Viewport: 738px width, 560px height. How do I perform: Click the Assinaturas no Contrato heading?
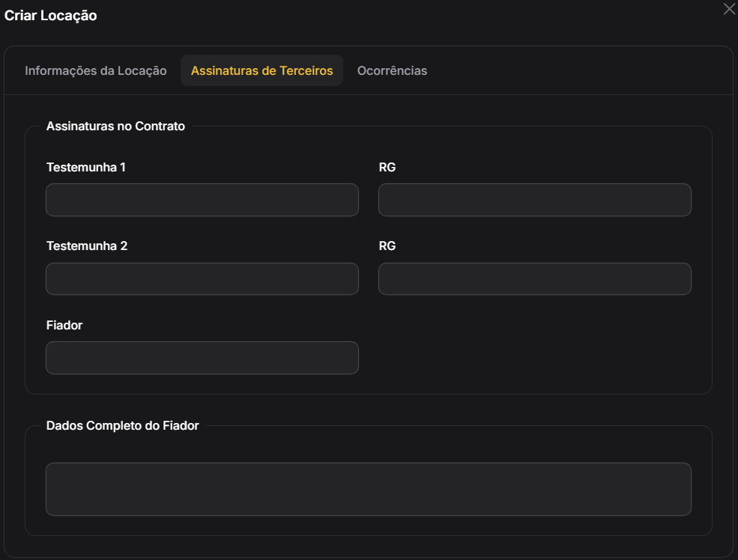116,126
